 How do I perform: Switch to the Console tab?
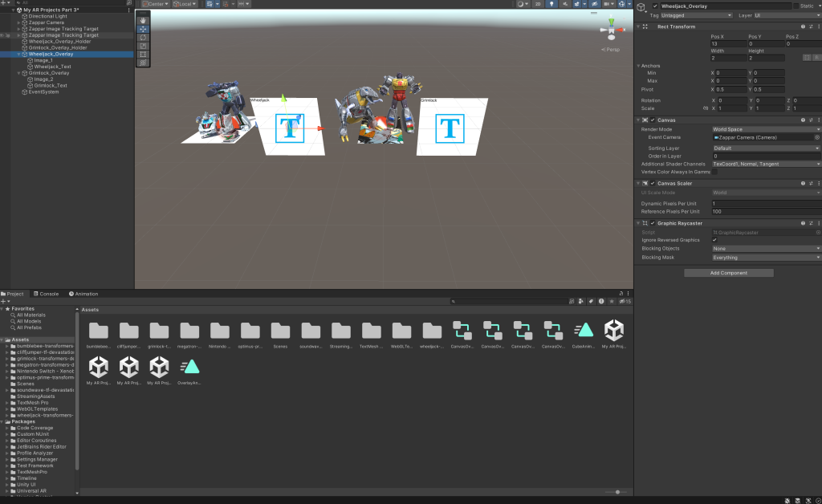click(x=47, y=294)
